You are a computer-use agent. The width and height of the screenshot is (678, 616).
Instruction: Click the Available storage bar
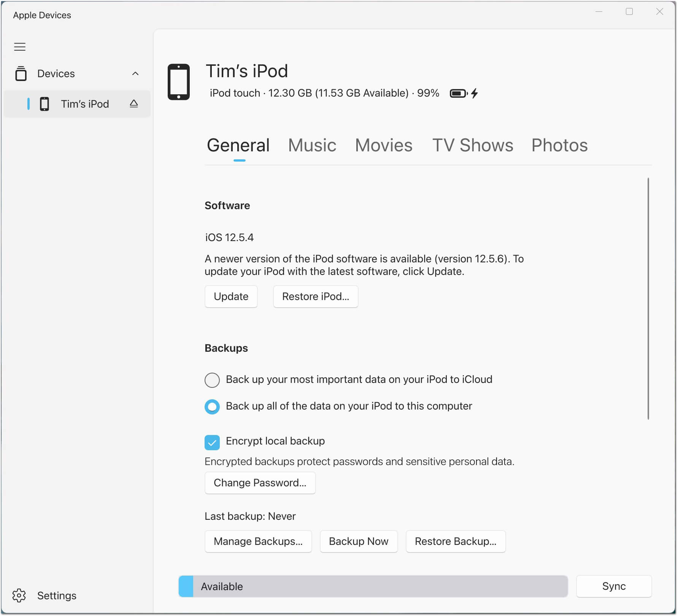click(x=373, y=586)
